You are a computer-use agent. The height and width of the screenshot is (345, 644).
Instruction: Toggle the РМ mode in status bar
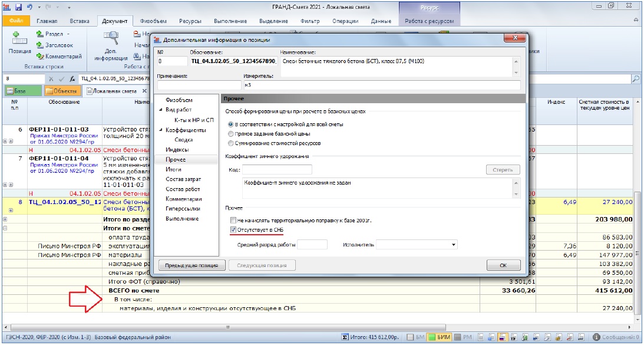(463, 337)
